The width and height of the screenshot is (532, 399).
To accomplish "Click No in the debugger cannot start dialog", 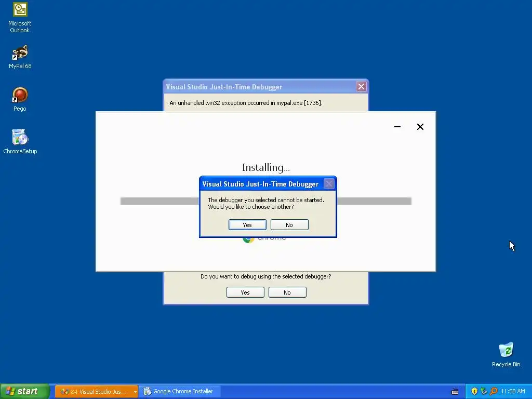I will 289,224.
